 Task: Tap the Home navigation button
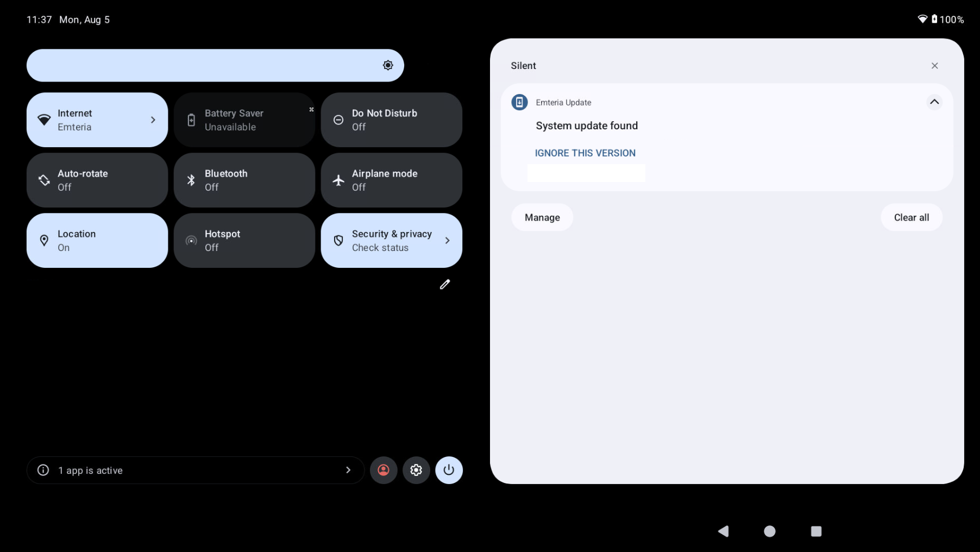tap(769, 531)
